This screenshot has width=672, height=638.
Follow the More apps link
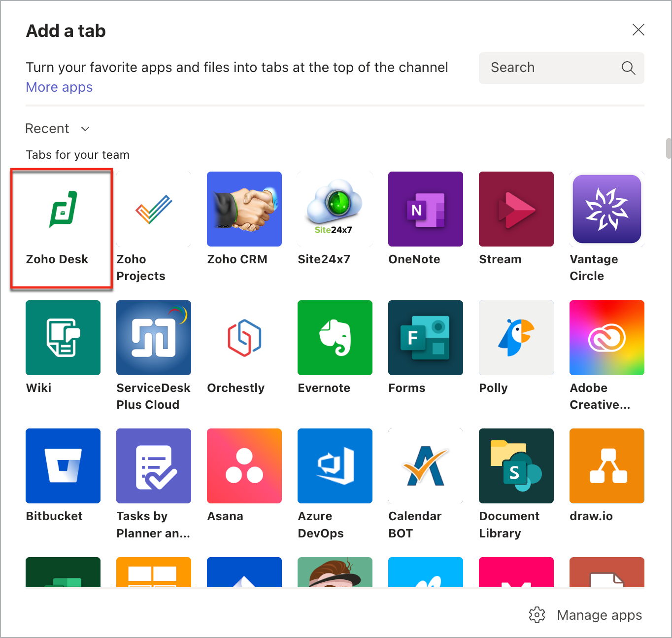tap(59, 87)
